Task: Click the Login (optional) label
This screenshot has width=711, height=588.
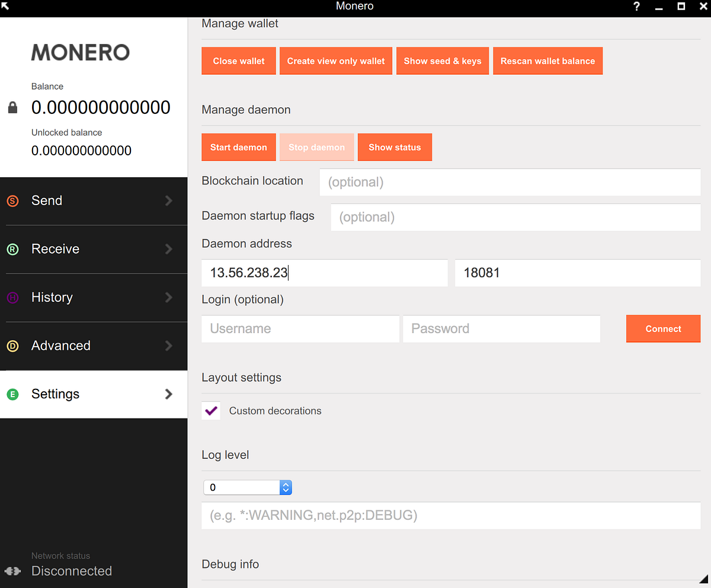Action: coord(242,300)
